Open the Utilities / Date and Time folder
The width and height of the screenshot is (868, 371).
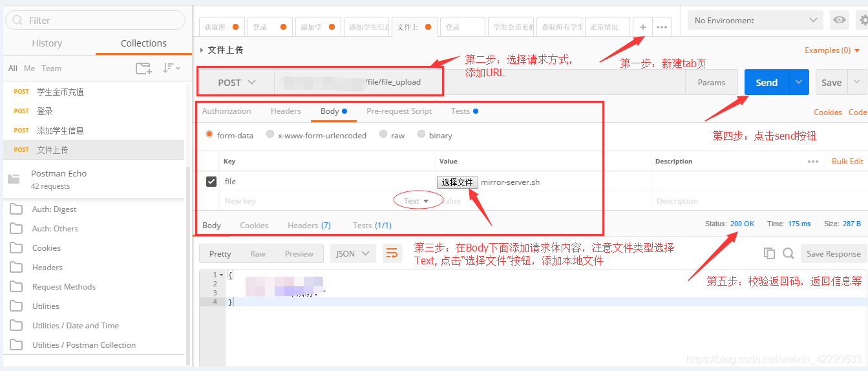pos(94,326)
